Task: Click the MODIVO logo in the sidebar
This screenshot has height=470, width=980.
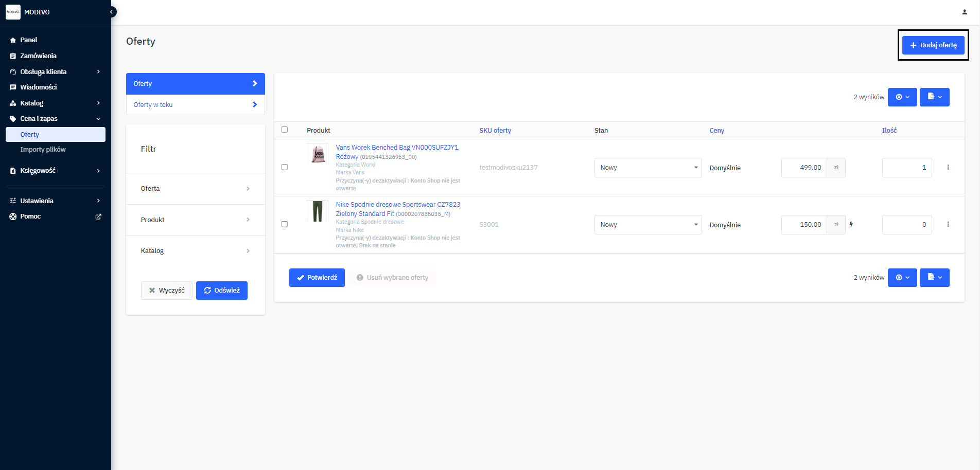Action: [x=13, y=12]
